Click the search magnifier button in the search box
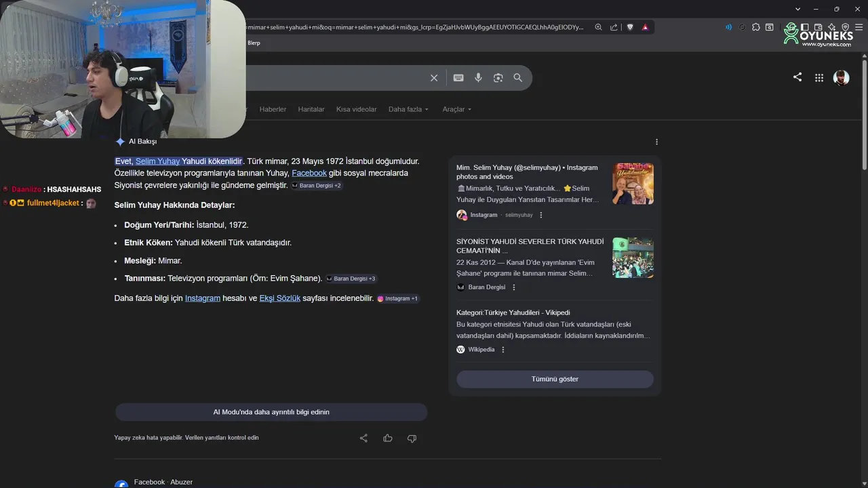The image size is (868, 488). tap(518, 78)
